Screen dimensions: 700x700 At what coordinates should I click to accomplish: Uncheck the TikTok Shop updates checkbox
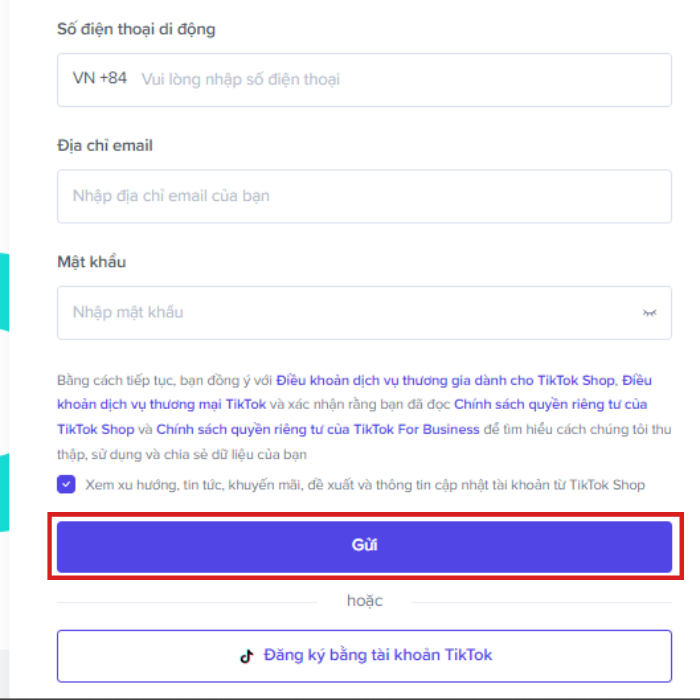pyautogui.click(x=66, y=485)
